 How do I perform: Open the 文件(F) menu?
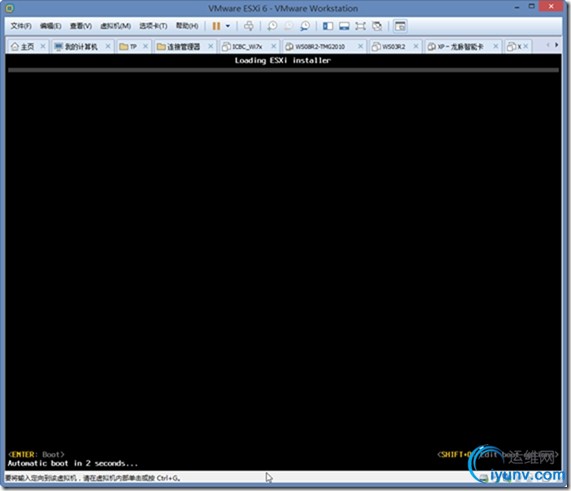[21, 26]
